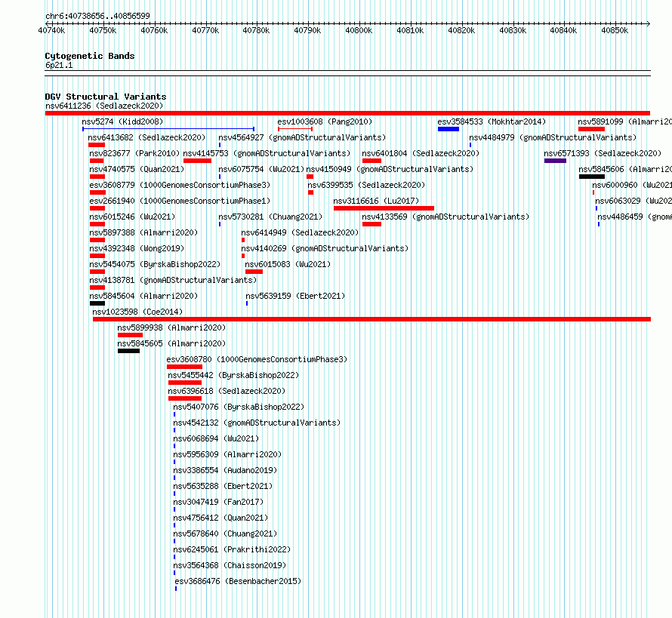The width and height of the screenshot is (672, 618).
Task: Click the Cytogenetic Bands track title
Action: coord(90,56)
